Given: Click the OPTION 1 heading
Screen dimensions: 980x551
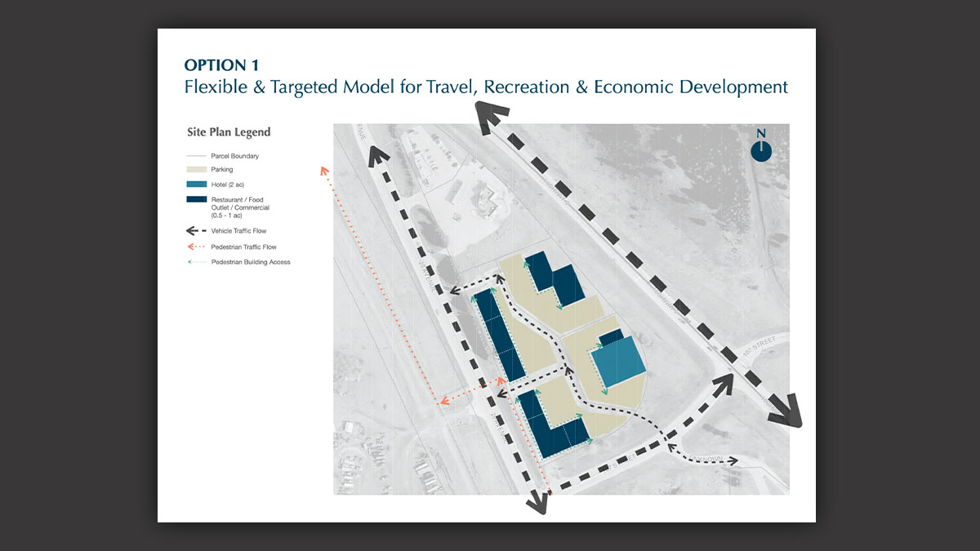Looking at the screenshot, I should 227,65.
